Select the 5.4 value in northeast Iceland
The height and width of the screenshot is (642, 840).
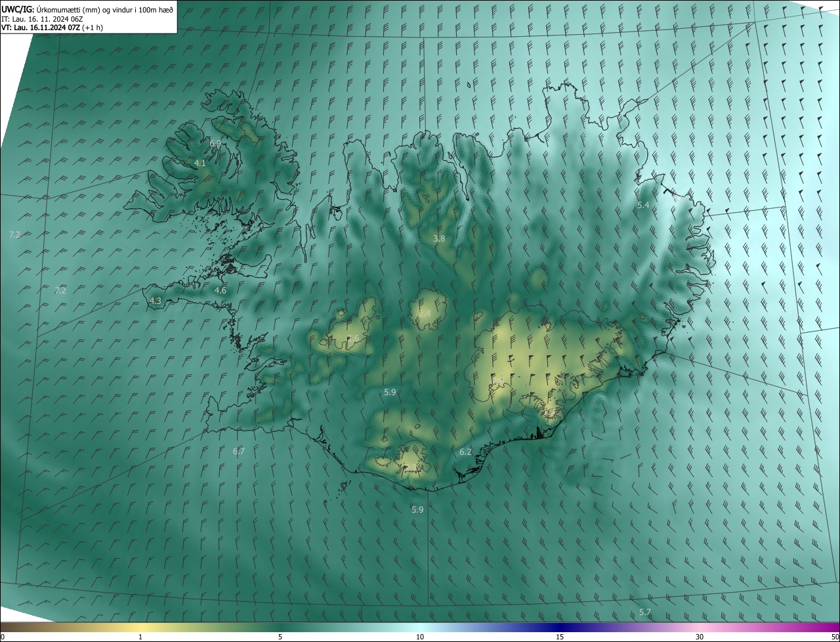pyautogui.click(x=643, y=205)
